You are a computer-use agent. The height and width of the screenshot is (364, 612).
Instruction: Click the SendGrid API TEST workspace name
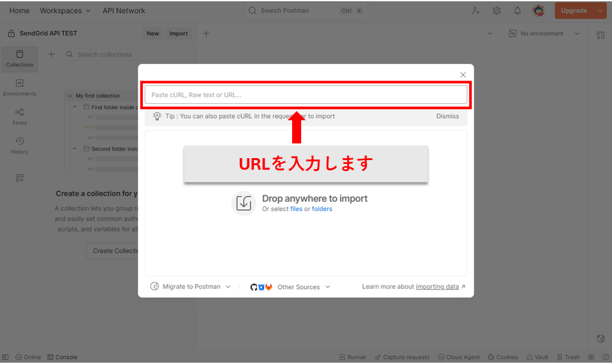48,34
